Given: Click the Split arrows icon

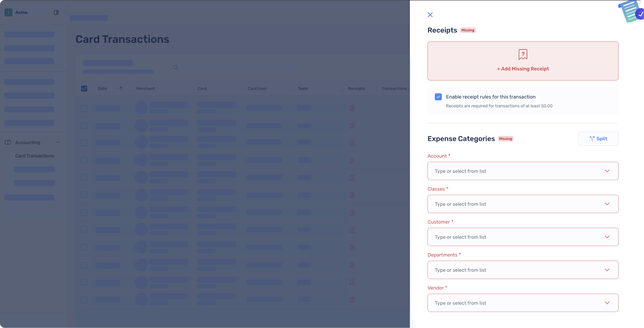Looking at the screenshot, I should click(592, 138).
